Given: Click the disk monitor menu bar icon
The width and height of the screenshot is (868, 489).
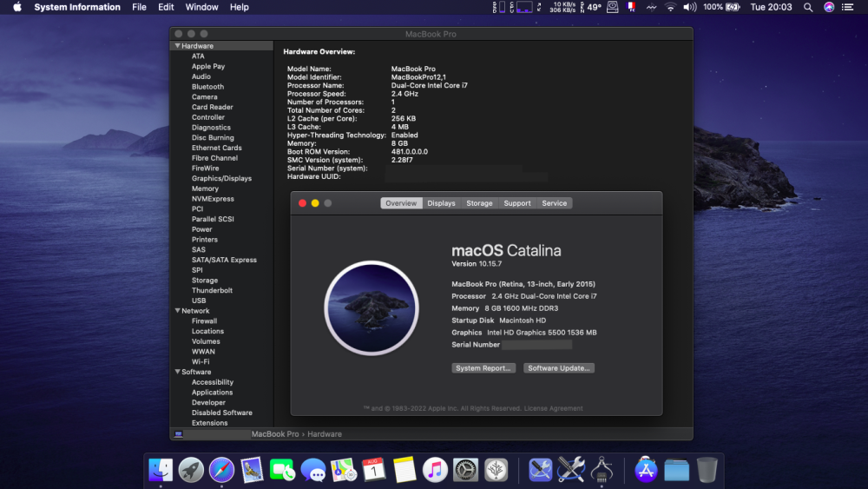Looking at the screenshot, I should (x=612, y=7).
